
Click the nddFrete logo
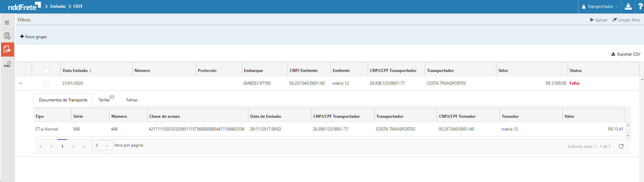coord(24,6)
